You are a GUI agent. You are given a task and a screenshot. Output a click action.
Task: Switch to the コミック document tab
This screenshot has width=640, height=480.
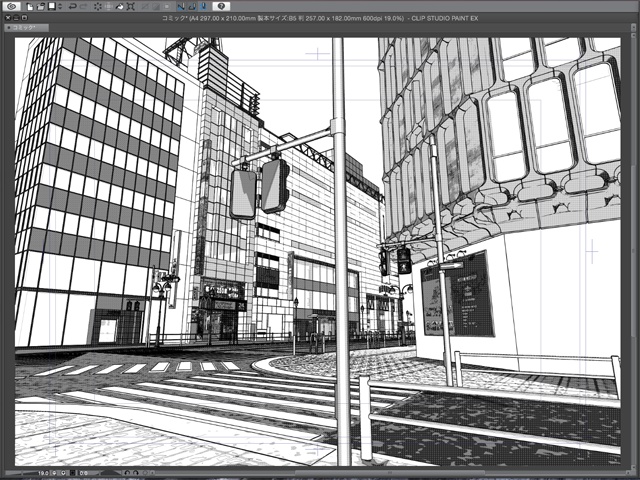point(27,28)
